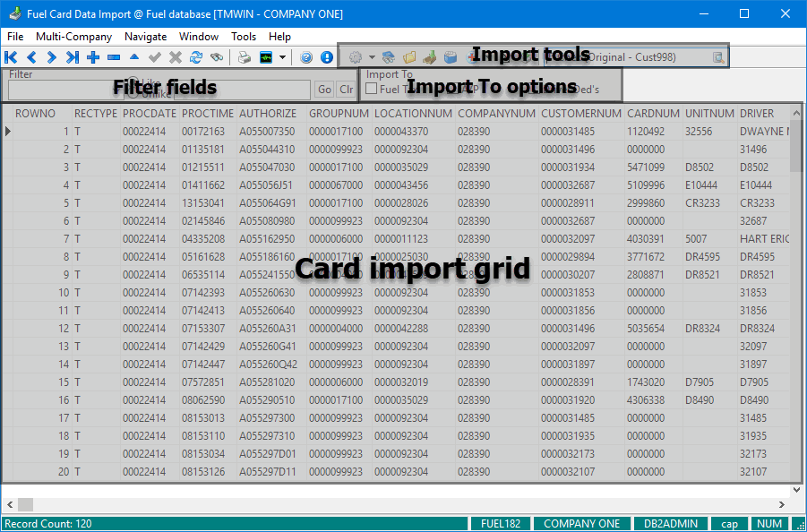Go to the last record

coord(73,57)
